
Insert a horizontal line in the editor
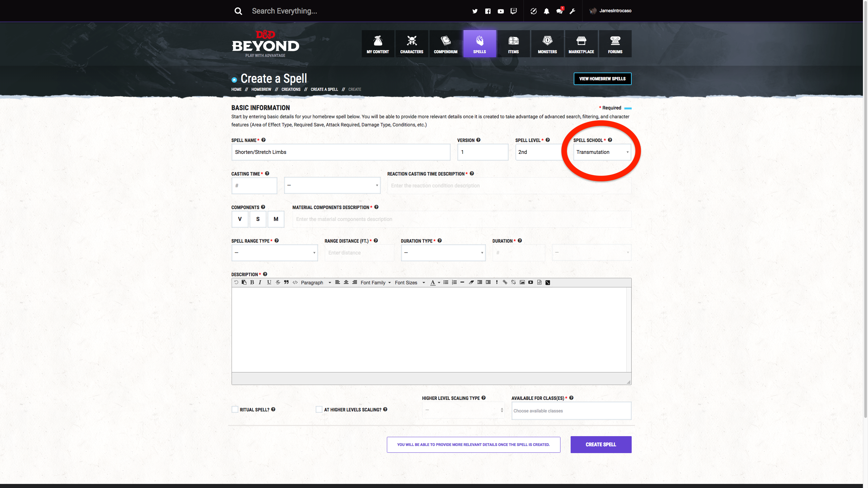(x=462, y=282)
